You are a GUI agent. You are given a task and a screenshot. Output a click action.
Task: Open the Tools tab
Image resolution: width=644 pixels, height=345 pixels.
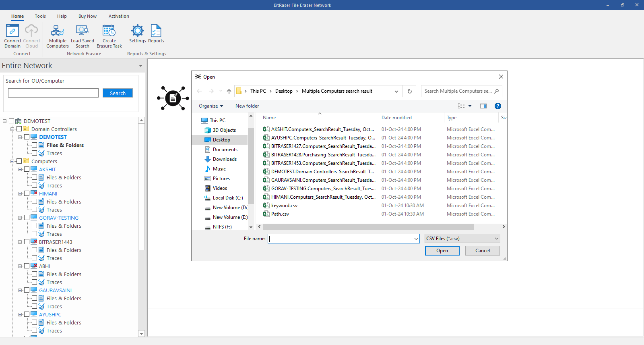[x=40, y=16]
